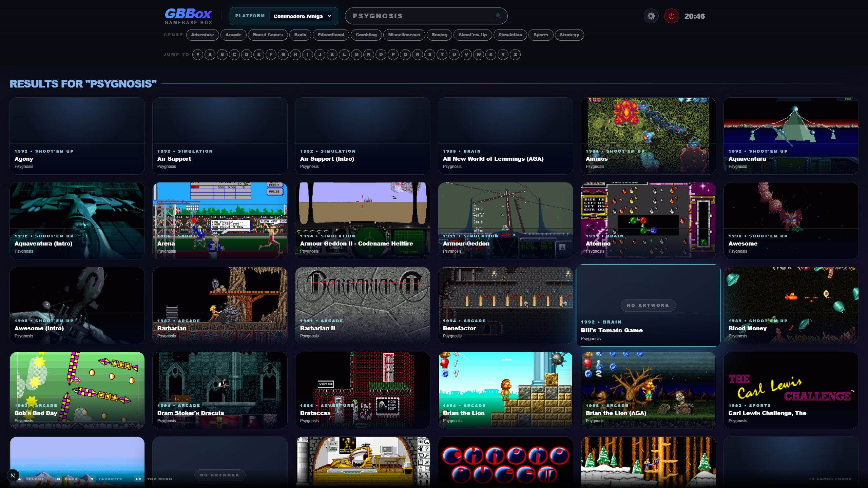Jump to letter Z

[515, 55]
